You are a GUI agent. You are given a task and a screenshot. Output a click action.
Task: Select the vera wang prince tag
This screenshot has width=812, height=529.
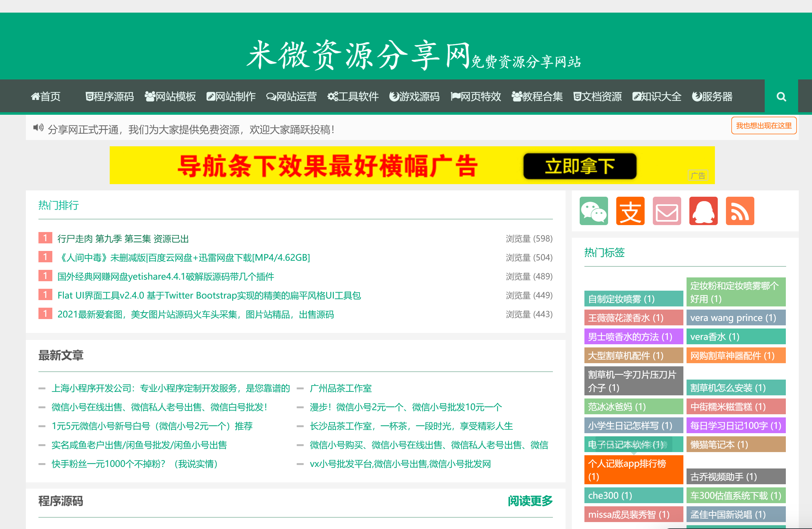pos(732,317)
